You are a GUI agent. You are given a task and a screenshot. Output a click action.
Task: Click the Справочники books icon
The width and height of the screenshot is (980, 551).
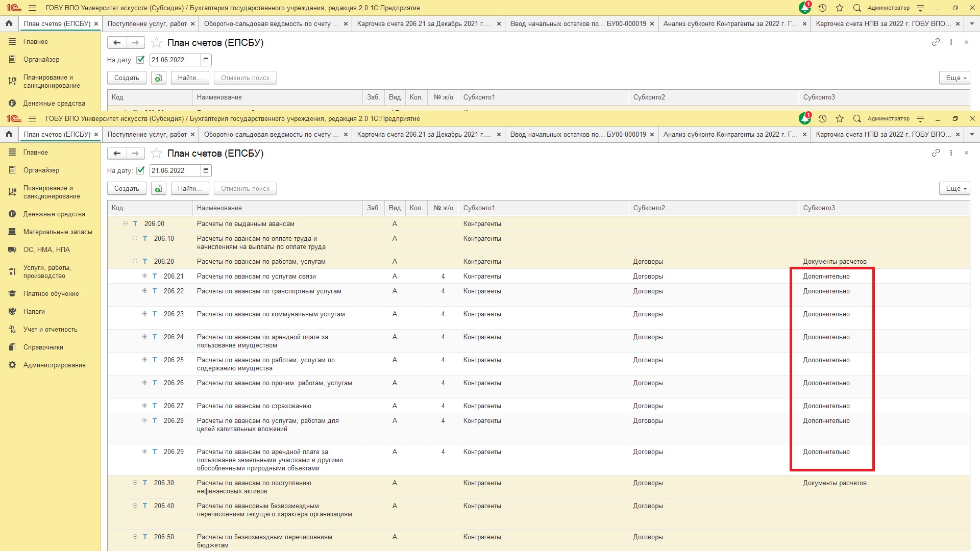(x=12, y=347)
